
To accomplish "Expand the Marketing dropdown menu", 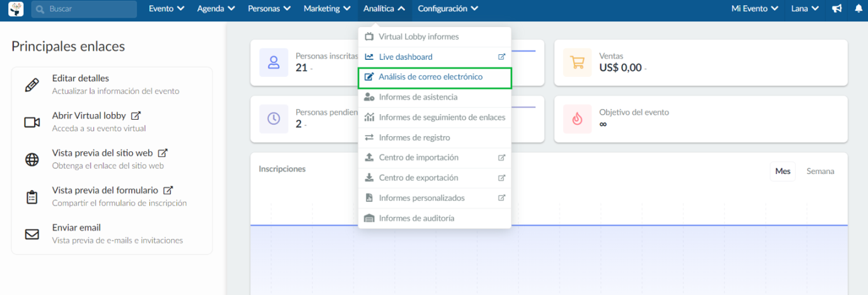I will 327,9.
